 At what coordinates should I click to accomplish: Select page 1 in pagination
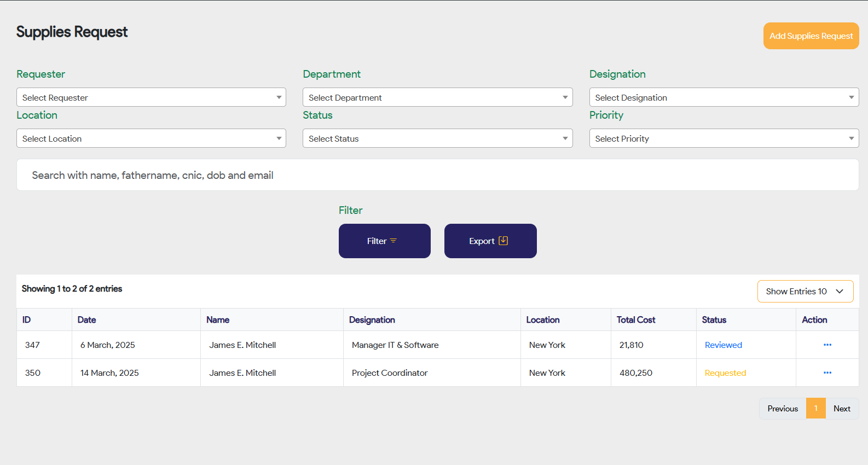[x=815, y=409]
